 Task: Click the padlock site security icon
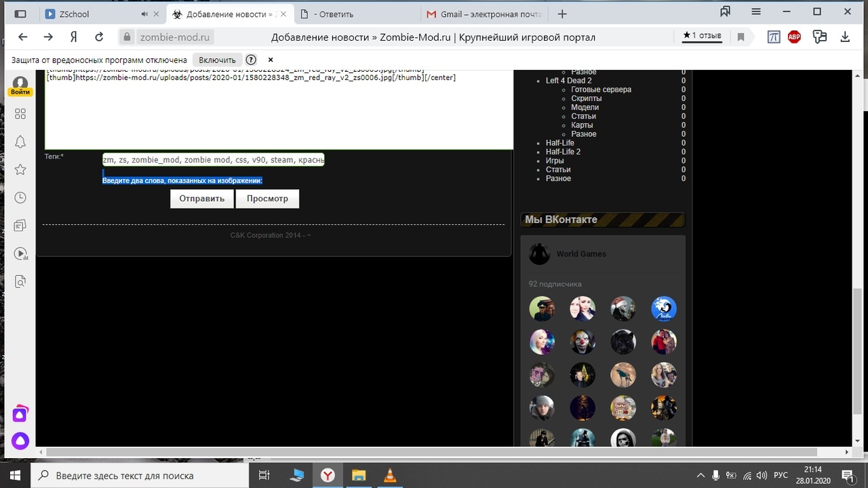[x=127, y=37]
